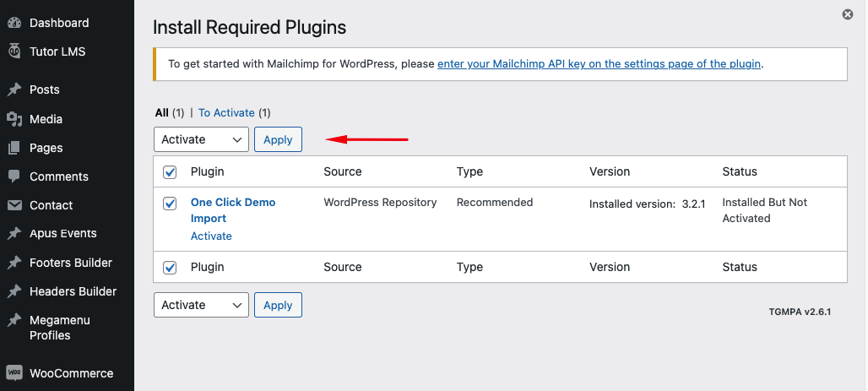Open the bottom bulk actions Activate dropdown
This screenshot has width=868, height=391.
(201, 305)
